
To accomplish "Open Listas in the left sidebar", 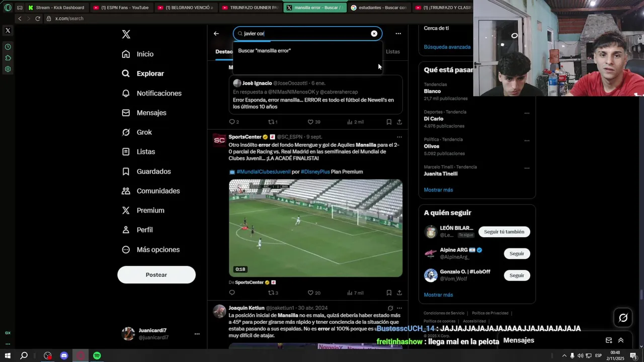I will click(x=138, y=151).
